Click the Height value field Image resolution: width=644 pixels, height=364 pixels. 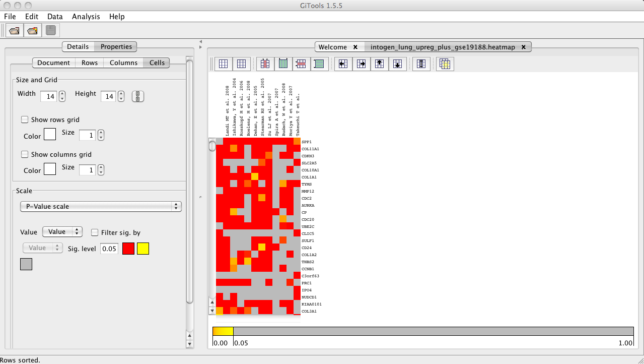109,96
